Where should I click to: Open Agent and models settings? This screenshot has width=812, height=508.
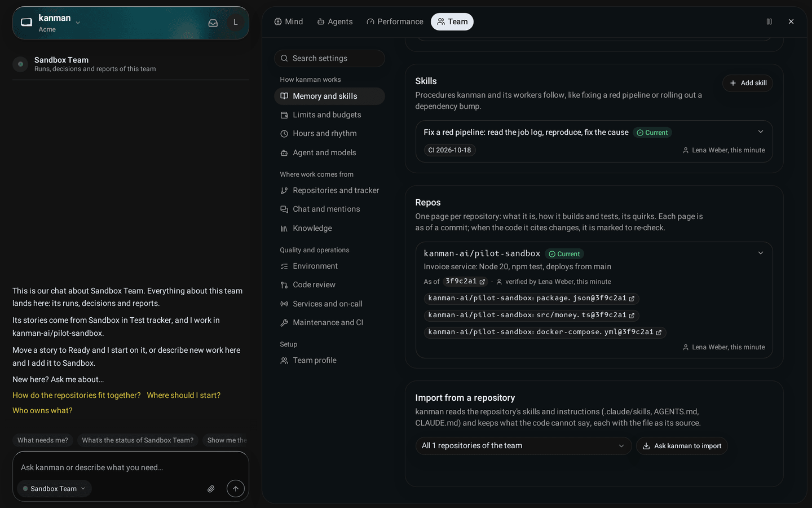point(329,152)
